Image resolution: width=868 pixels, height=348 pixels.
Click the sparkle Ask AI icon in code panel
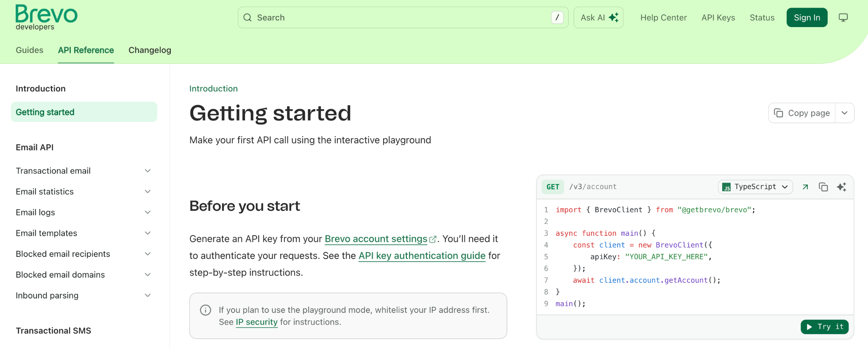[x=842, y=187]
